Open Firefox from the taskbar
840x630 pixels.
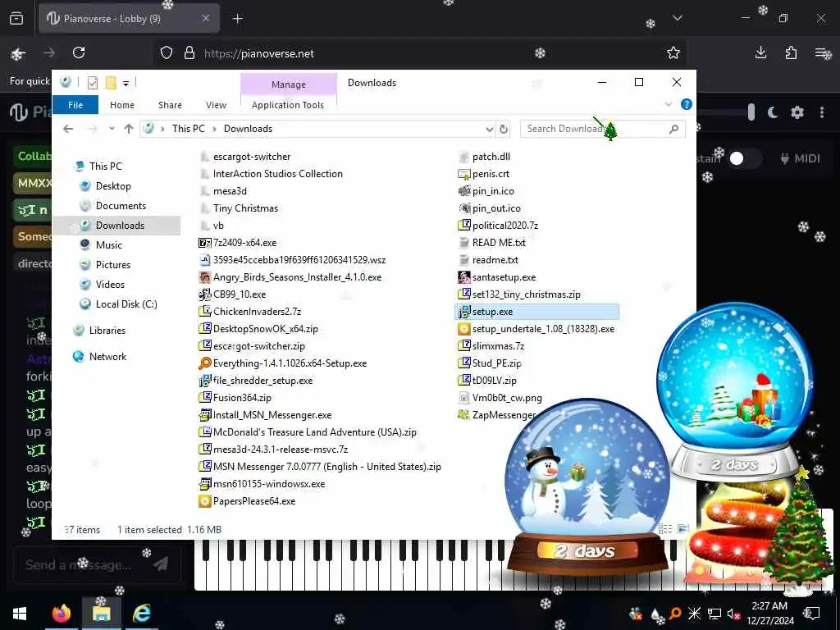point(61,614)
